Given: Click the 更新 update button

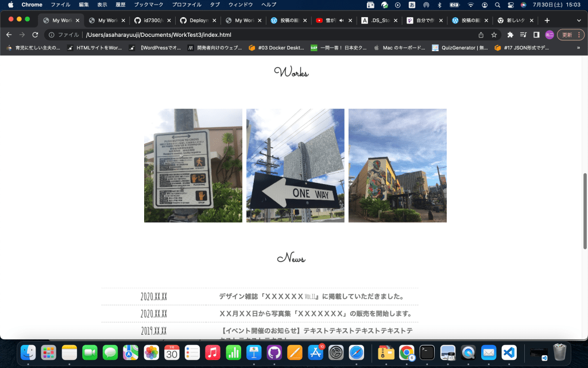Looking at the screenshot, I should coord(567,34).
